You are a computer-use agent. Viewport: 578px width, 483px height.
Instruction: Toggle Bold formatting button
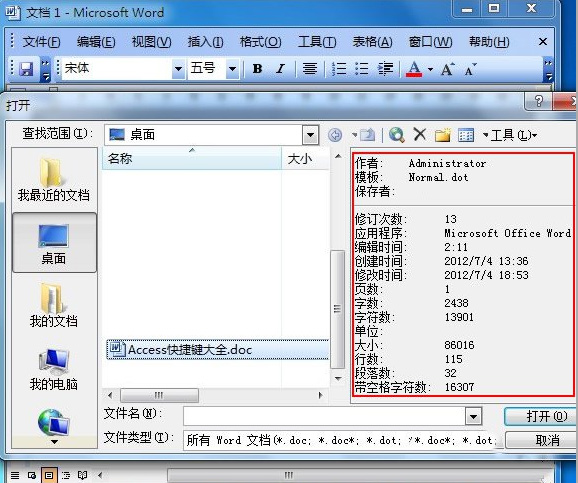[x=257, y=69]
